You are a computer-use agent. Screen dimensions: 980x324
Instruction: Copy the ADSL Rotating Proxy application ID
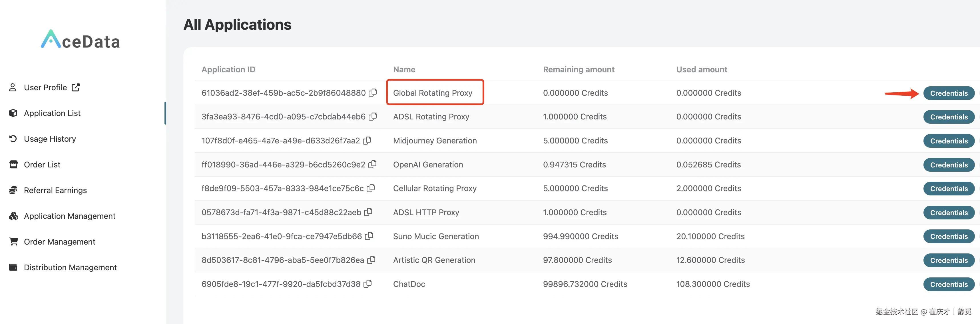[373, 117]
